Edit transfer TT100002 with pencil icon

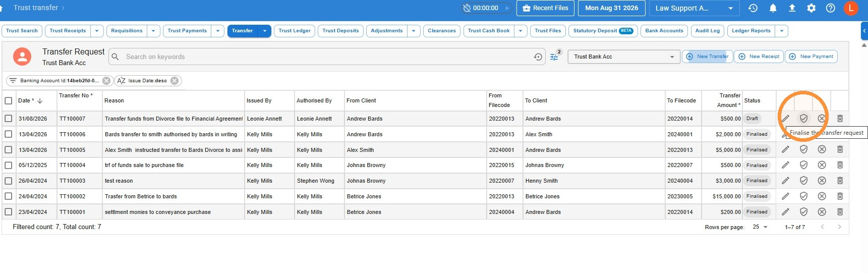pyautogui.click(x=785, y=196)
